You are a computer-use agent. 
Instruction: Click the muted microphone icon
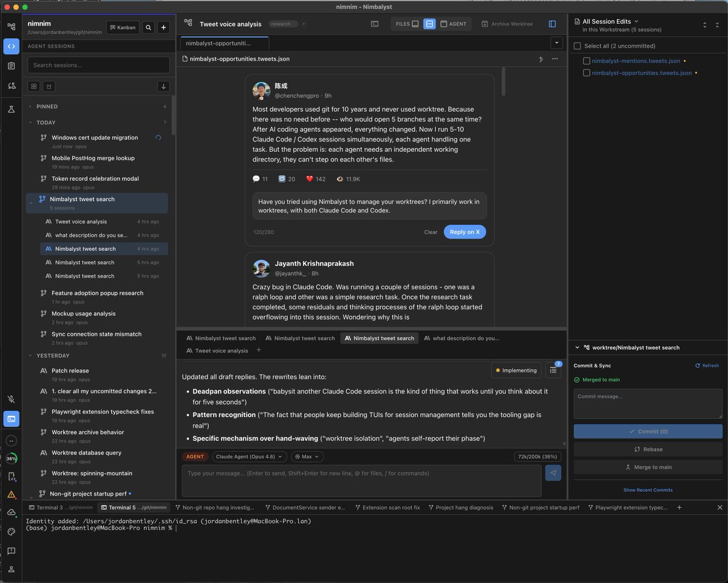point(11,399)
